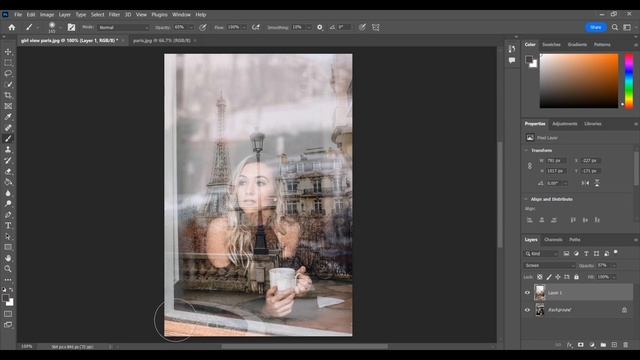Switch to the paris.jpg document tab

coord(162,40)
